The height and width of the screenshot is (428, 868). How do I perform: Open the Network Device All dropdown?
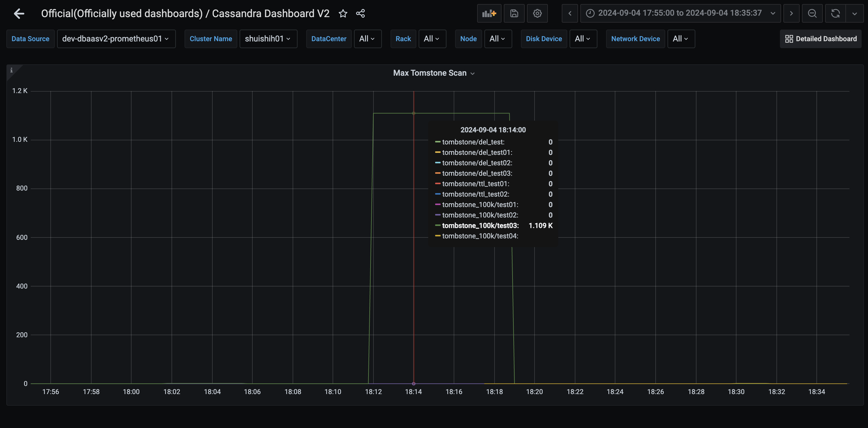pos(681,39)
